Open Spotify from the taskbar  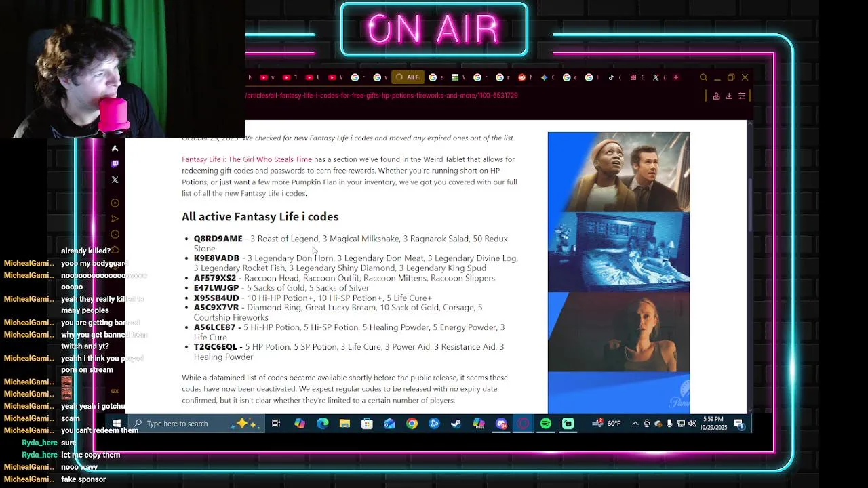(546, 424)
